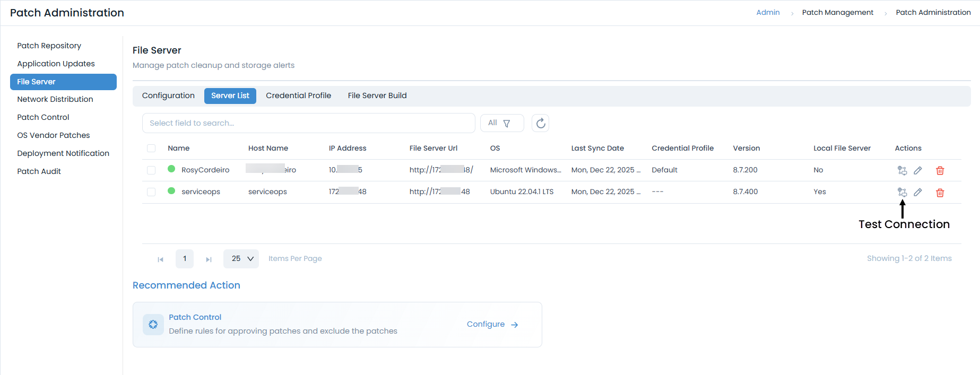This screenshot has height=375, width=980.
Task: Edit the RosyCordeiro server entry
Action: tap(918, 170)
